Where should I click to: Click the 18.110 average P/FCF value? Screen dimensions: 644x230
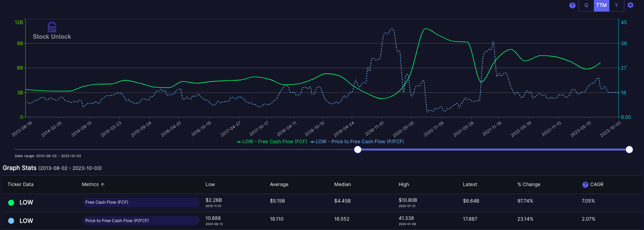pyautogui.click(x=277, y=219)
